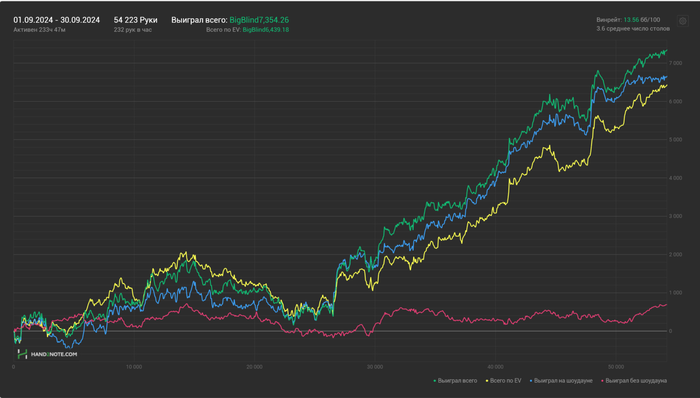Click the 'Винрейт: 13.56 бб/100' stat
This screenshot has width=700, height=398.
point(628,20)
